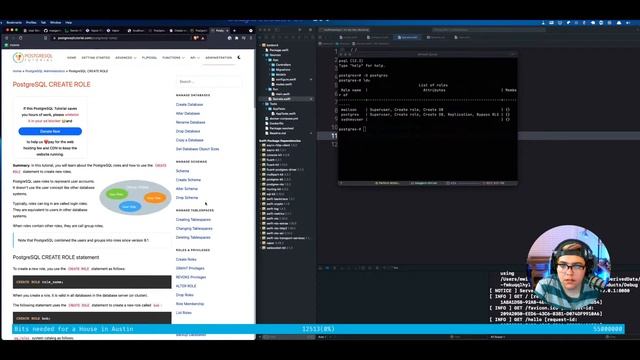Screen dimensions: 640x360
Task: Open the Create Database link
Action: tap(189, 104)
